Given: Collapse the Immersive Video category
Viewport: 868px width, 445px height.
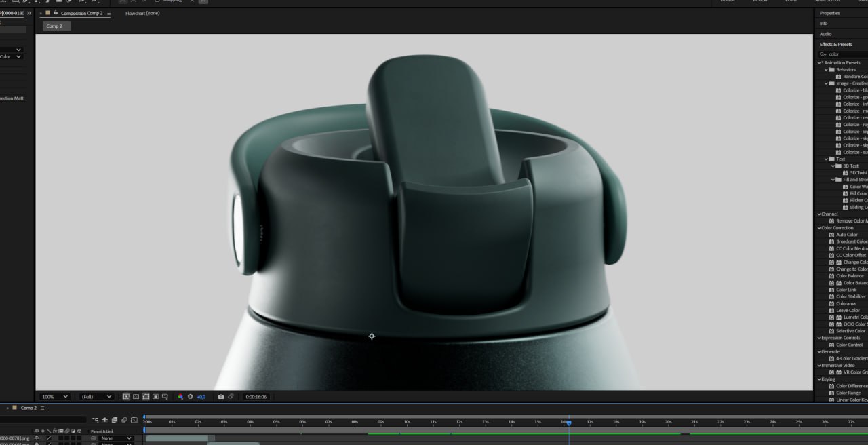Looking at the screenshot, I should 819,365.
